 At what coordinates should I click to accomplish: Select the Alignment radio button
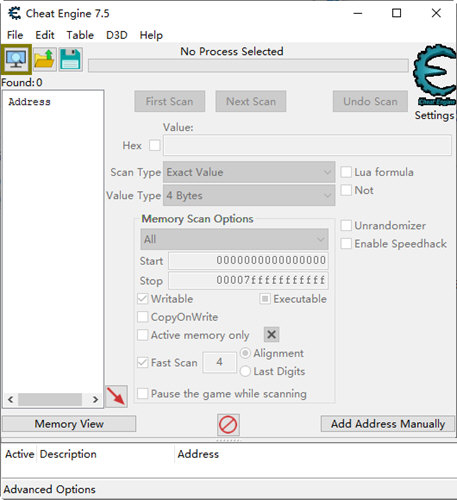[x=245, y=353]
